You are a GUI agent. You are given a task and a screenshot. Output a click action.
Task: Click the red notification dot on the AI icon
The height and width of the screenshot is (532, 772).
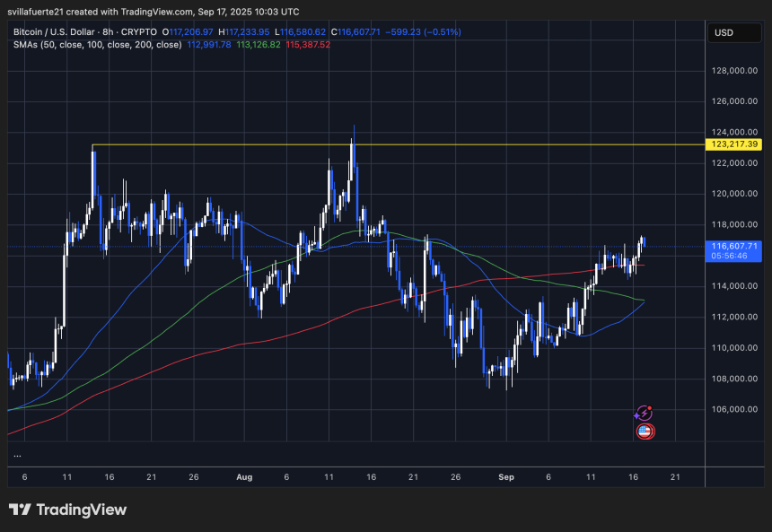[650, 408]
